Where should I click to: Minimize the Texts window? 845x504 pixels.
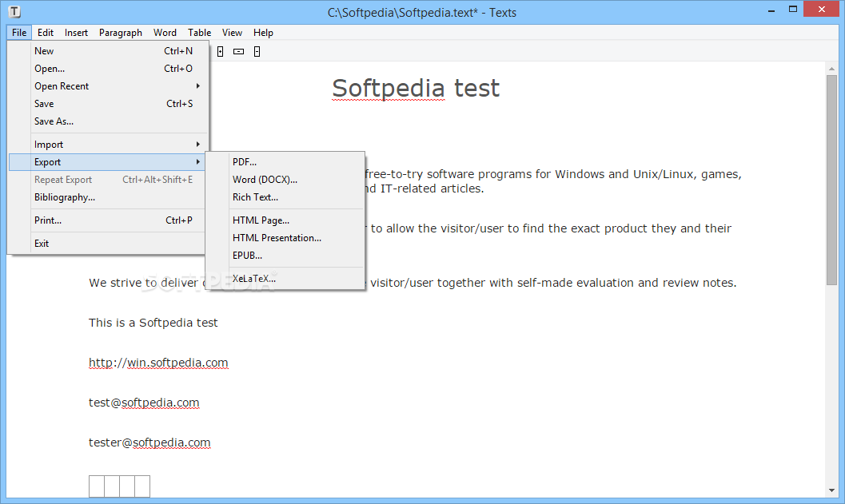click(771, 10)
